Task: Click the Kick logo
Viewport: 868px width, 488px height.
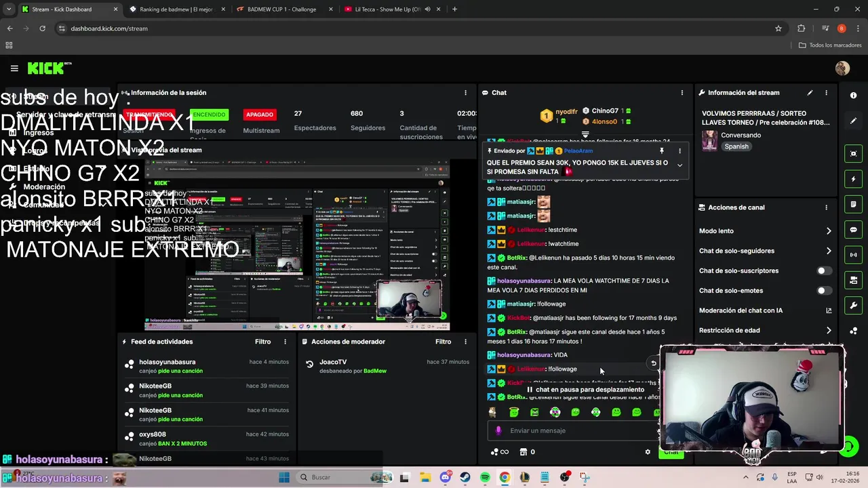Action: 50,68
